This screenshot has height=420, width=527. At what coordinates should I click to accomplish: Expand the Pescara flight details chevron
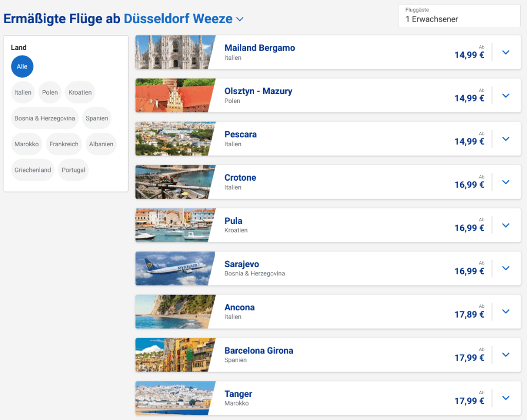pyautogui.click(x=506, y=139)
